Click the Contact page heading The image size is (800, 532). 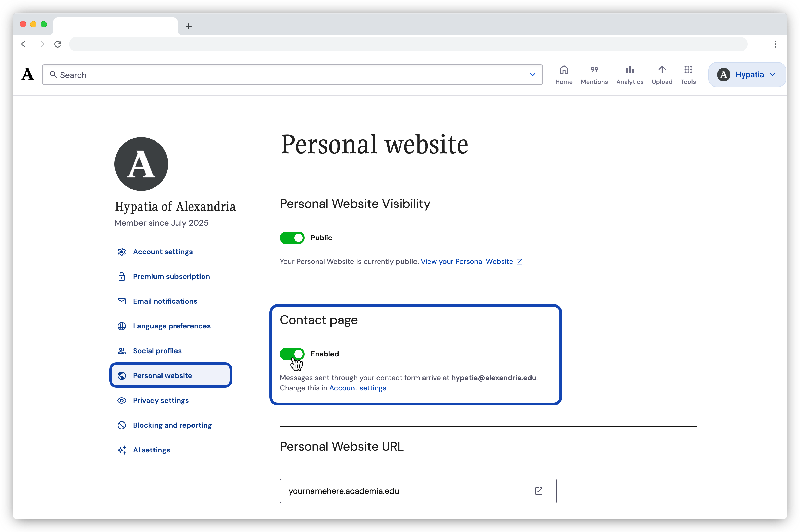[318, 320]
